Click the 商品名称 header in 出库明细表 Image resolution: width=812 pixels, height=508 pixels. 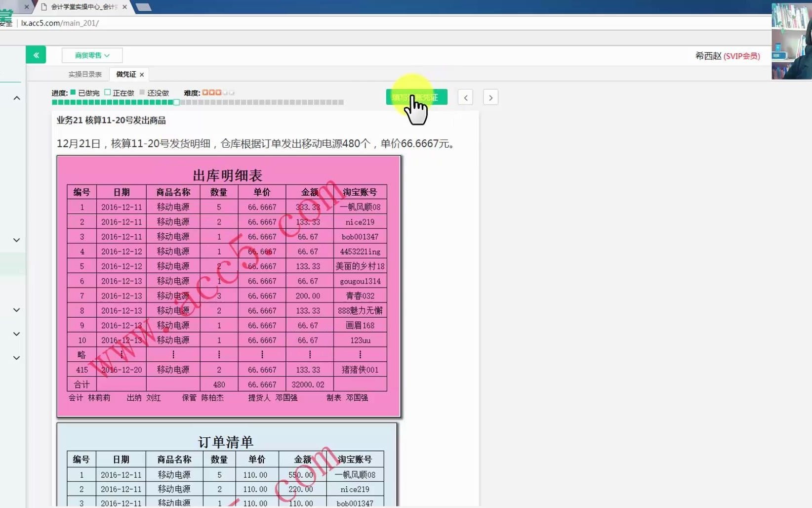[173, 192]
